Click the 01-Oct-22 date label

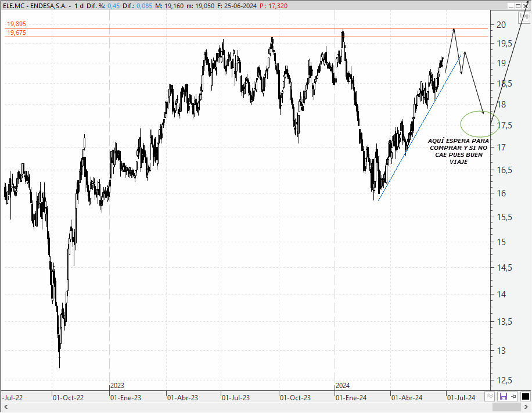[x=68, y=397]
